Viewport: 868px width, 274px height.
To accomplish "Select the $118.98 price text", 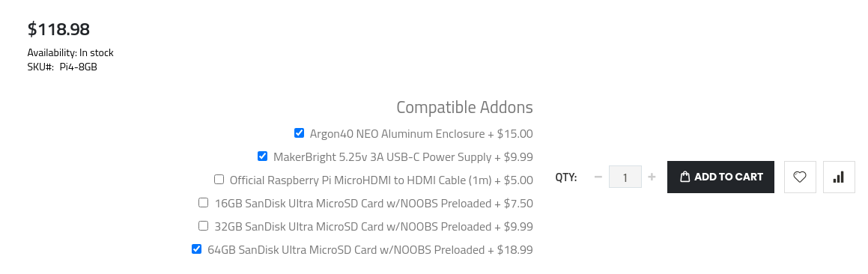I will [58, 28].
